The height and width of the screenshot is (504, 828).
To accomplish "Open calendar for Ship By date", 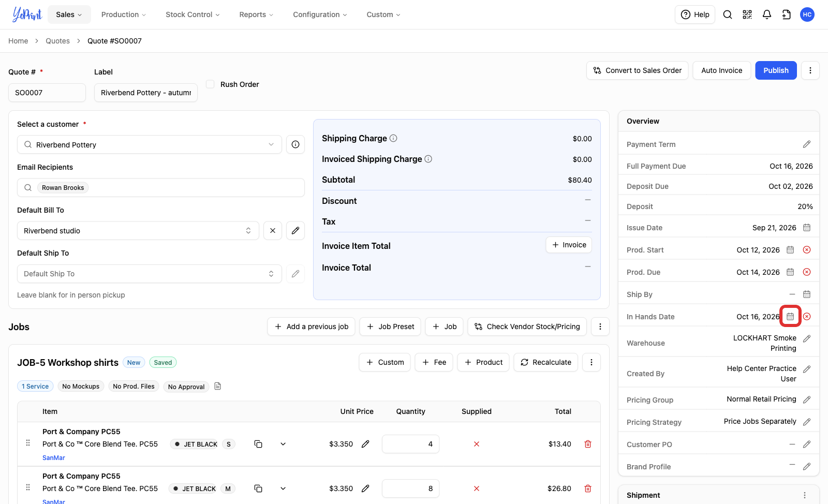I will click(807, 294).
